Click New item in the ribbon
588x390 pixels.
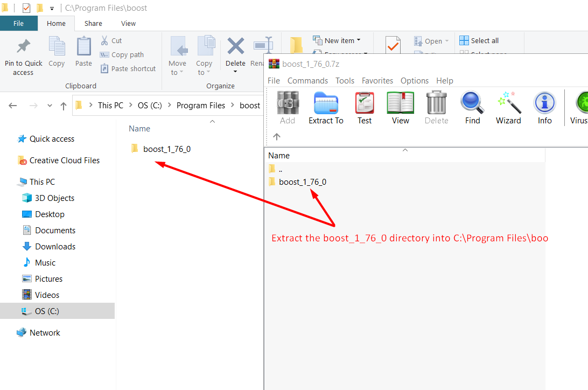tap(337, 40)
